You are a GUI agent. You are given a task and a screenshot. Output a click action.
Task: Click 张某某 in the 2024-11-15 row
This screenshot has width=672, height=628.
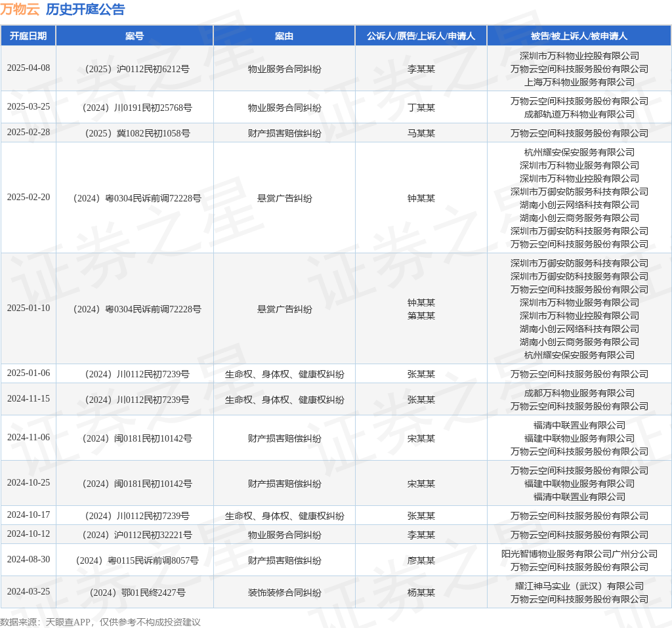421,400
